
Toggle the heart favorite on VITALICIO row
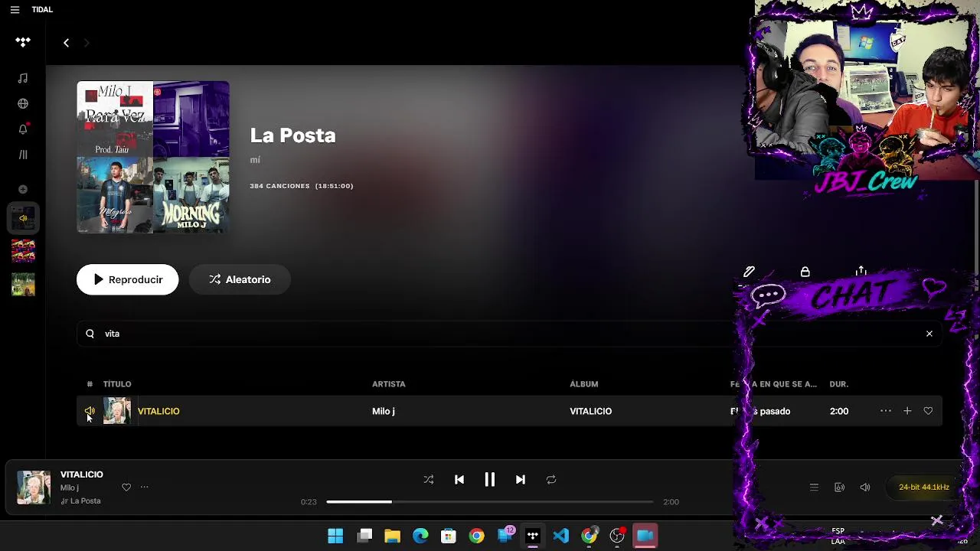[x=928, y=411]
